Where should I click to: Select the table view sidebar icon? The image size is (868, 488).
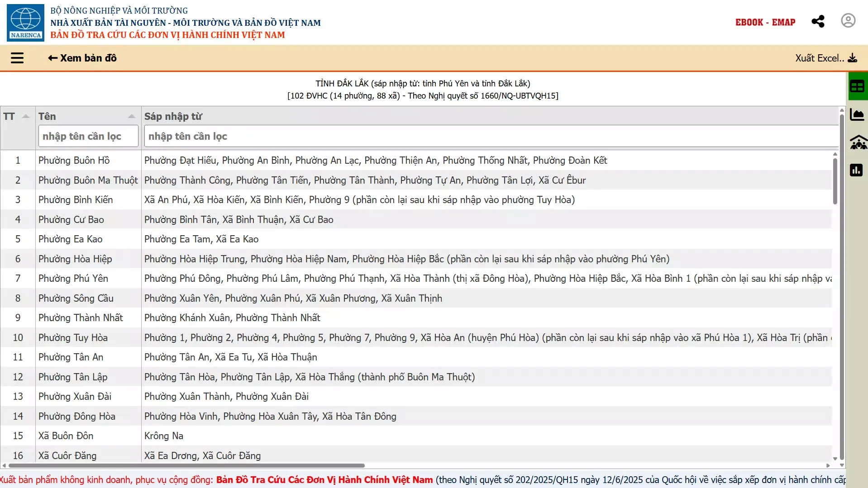coord(857,86)
